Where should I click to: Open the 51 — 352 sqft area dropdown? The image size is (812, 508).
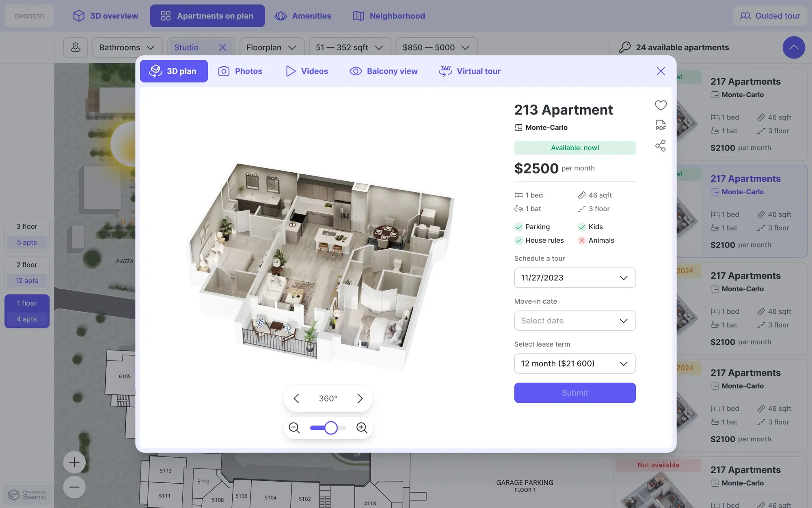point(350,48)
